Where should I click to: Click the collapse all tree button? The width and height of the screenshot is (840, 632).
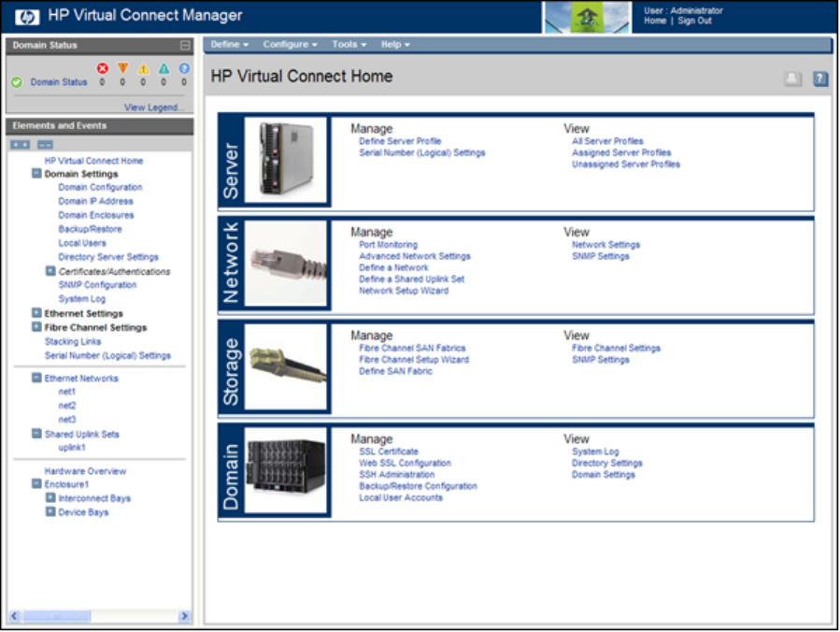(45, 144)
